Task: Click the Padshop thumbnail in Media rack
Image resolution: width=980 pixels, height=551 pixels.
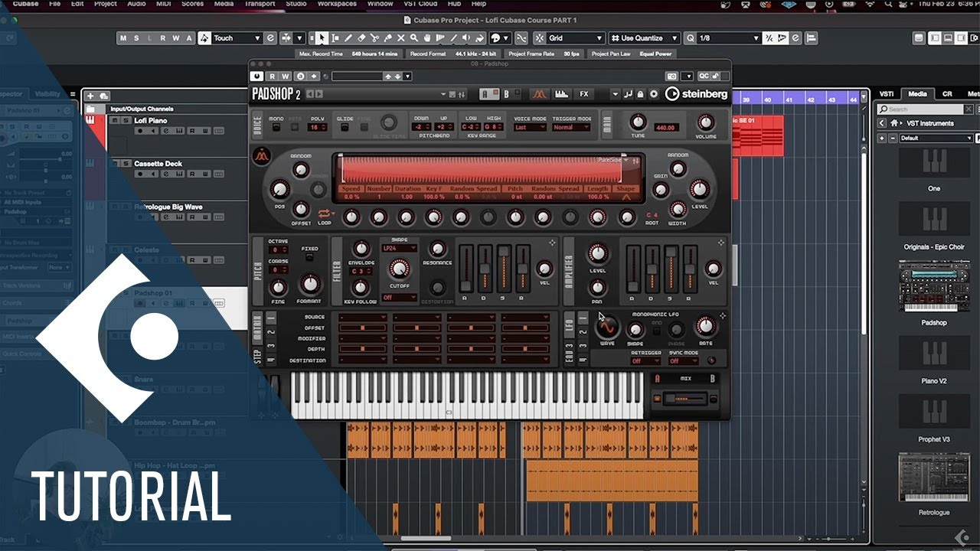Action: [933, 286]
